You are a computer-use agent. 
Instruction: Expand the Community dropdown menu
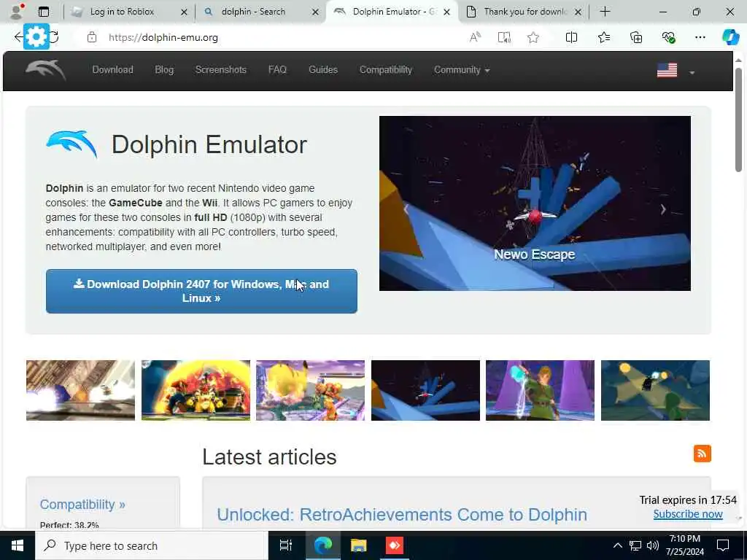(x=462, y=69)
